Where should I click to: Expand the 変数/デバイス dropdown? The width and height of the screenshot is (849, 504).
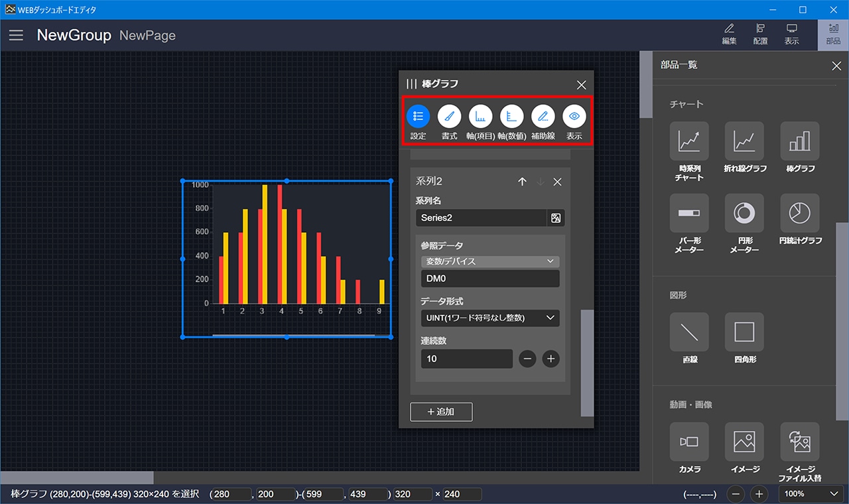[490, 261]
